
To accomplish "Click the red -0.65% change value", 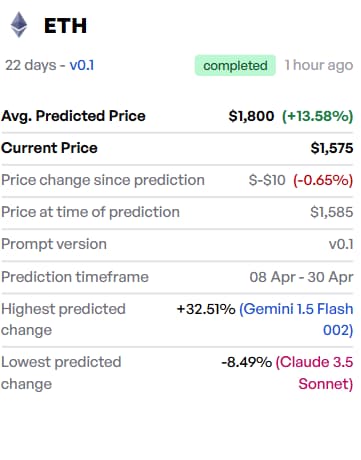I will tap(323, 180).
